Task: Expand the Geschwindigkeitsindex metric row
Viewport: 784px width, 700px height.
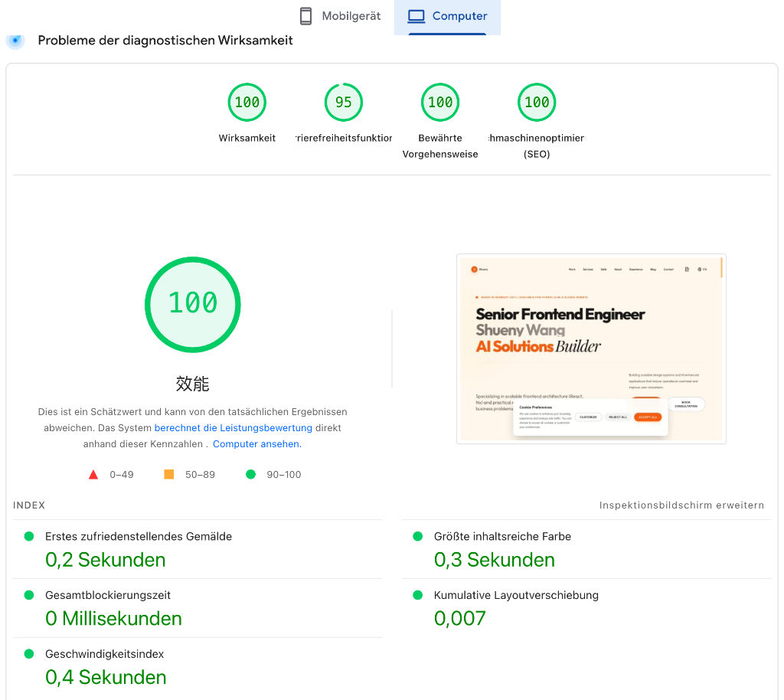Action: pyautogui.click(x=105, y=654)
